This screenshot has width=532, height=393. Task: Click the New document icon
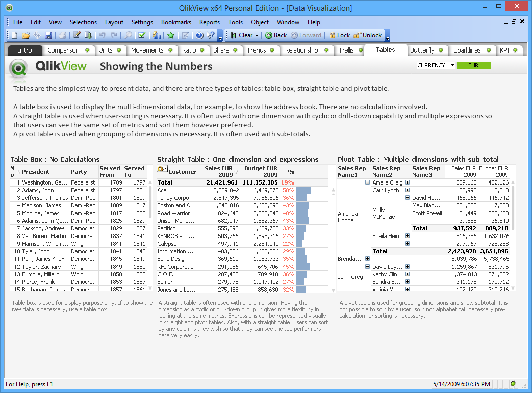point(14,35)
